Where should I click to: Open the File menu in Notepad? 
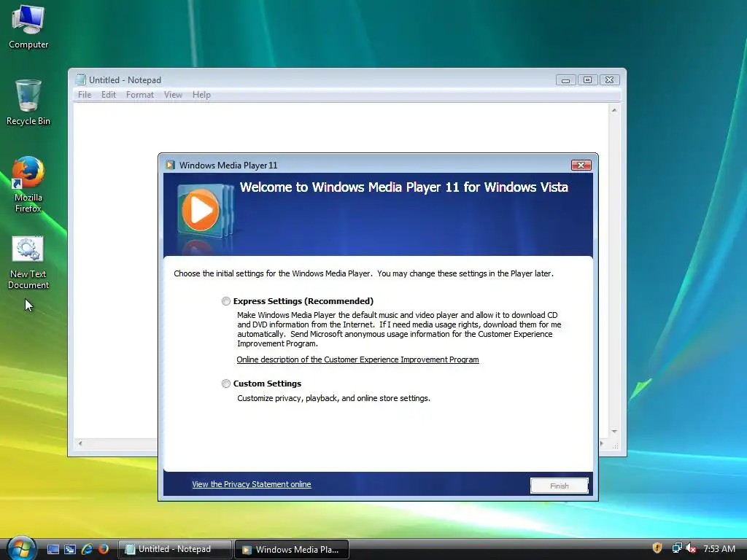coord(85,95)
